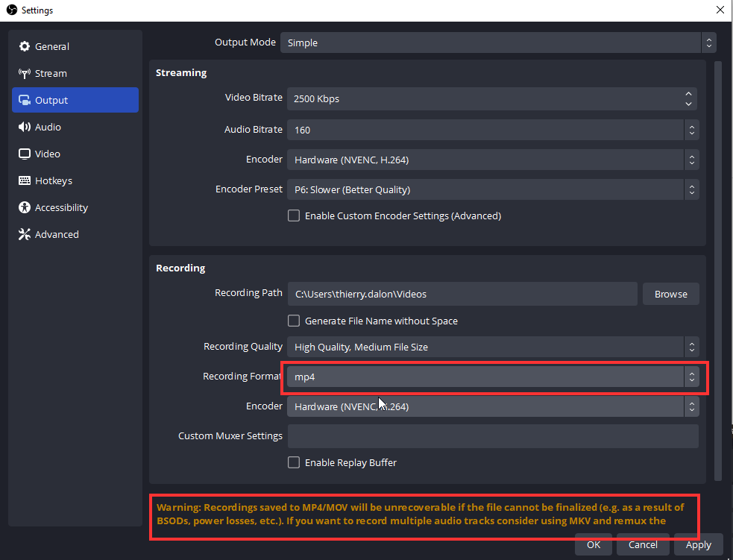
Task: Click the Custom Muxer Settings field
Action: coord(493,436)
